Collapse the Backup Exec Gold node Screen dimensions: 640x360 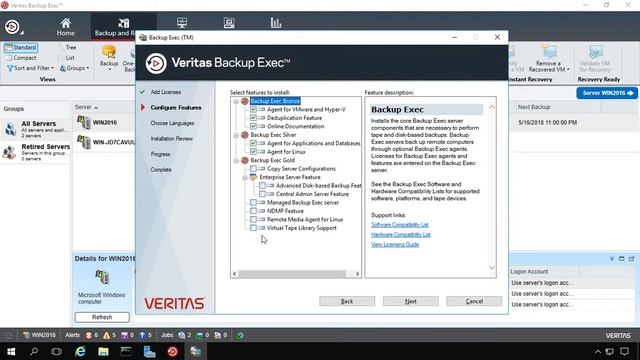tap(236, 160)
